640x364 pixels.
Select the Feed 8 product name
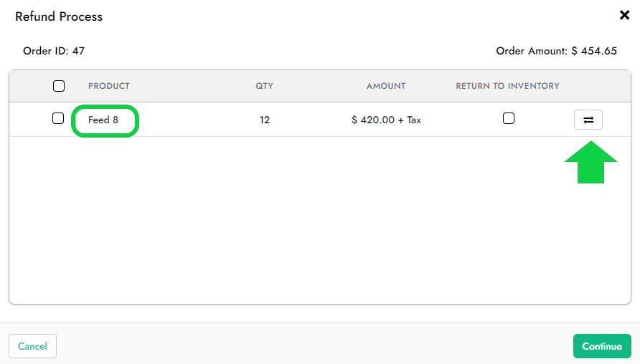click(103, 120)
